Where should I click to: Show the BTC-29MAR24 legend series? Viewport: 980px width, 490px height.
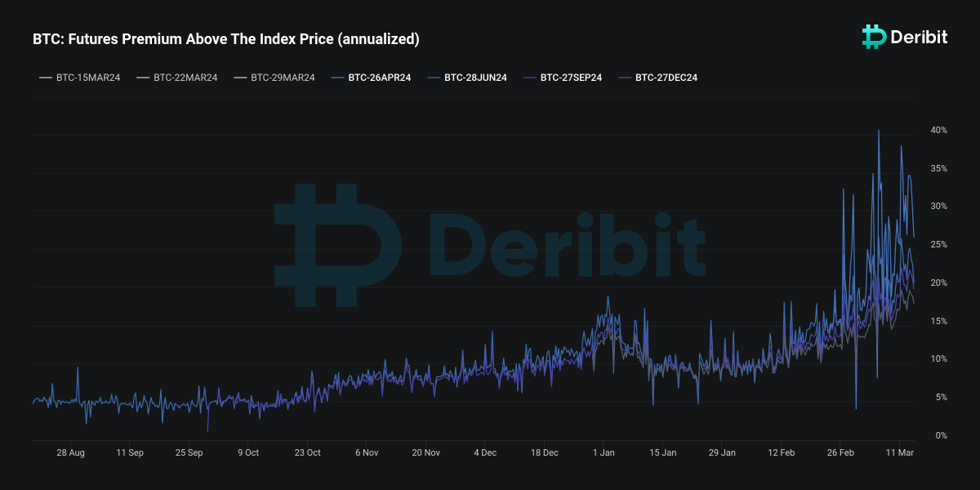coord(283,78)
